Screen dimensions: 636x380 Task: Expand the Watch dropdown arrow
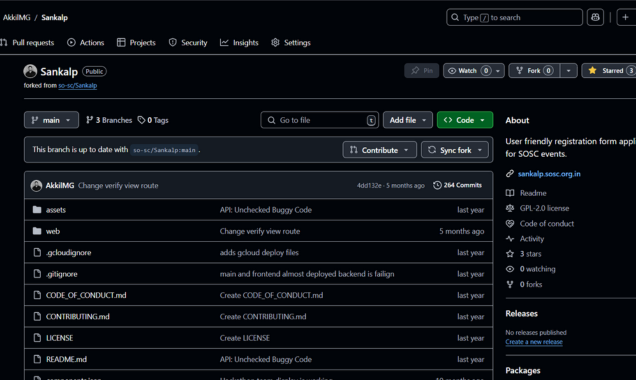click(x=498, y=71)
